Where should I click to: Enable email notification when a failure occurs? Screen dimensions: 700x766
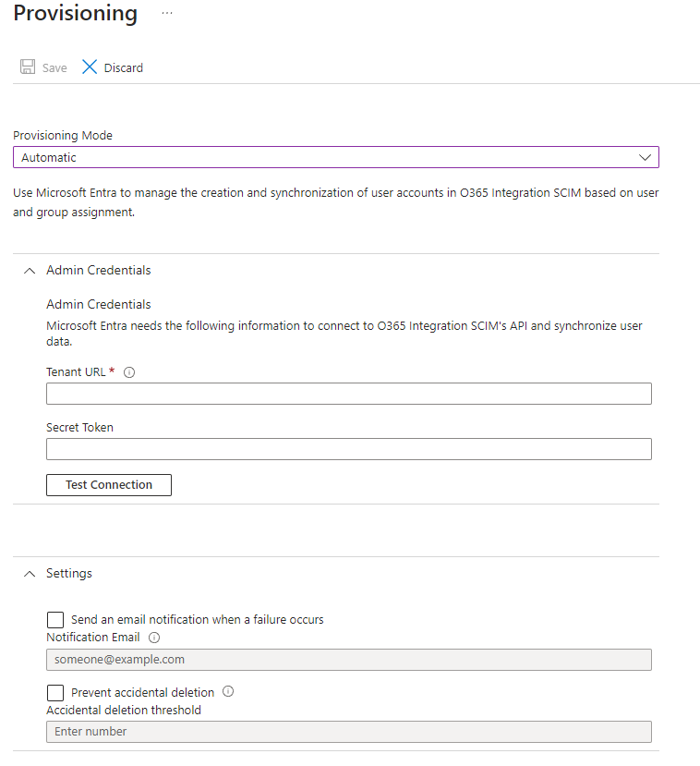pos(55,619)
